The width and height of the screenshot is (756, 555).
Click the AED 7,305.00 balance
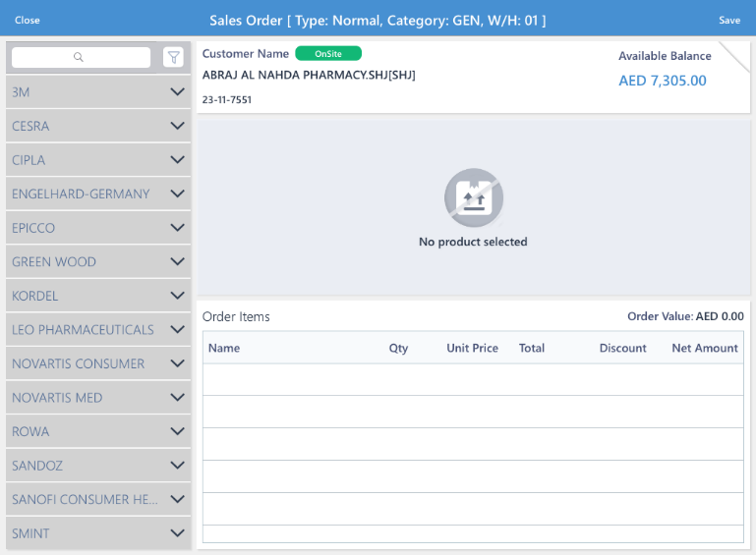click(663, 81)
